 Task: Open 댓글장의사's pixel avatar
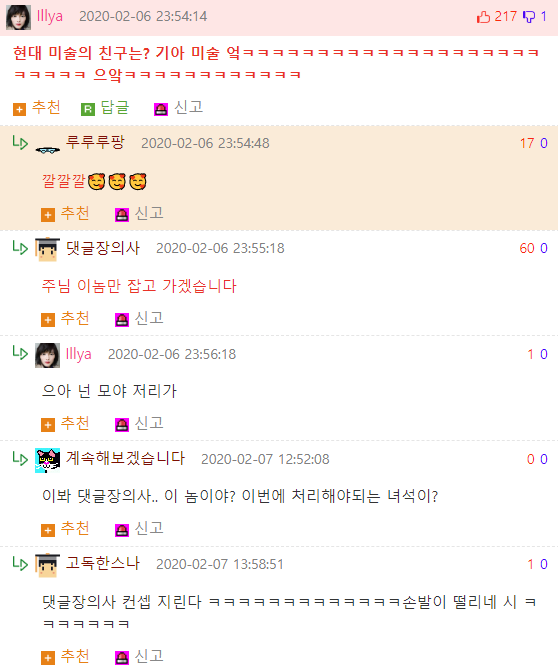pos(47,249)
